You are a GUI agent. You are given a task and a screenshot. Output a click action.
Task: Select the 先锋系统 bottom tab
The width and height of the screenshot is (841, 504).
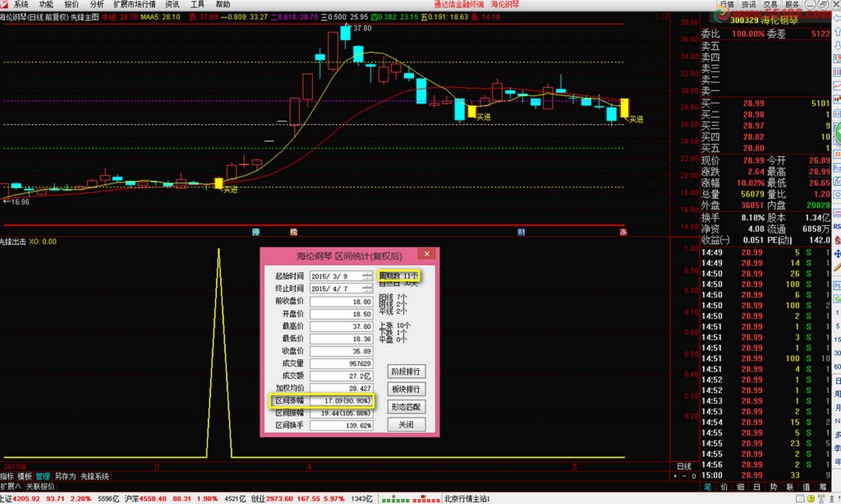coord(95,476)
